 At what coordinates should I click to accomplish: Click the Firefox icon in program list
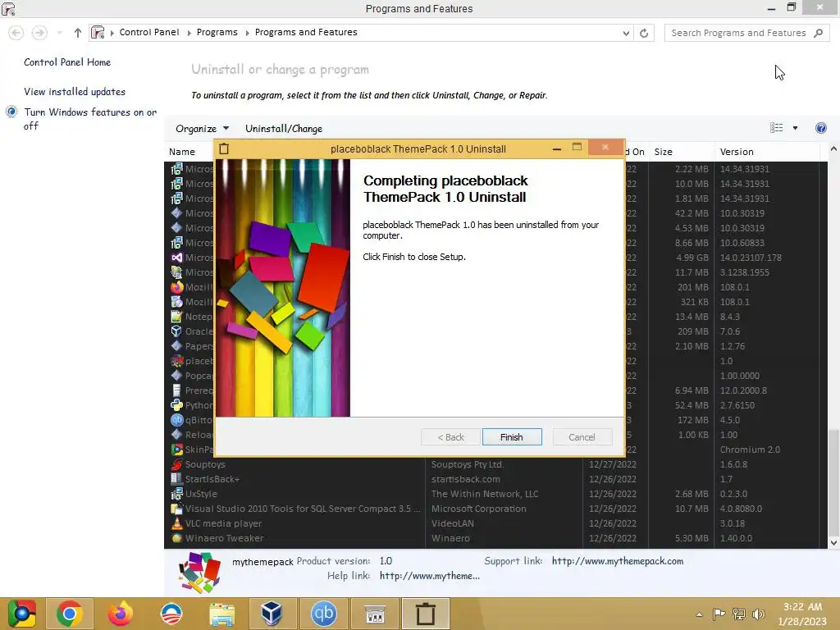tap(177, 287)
